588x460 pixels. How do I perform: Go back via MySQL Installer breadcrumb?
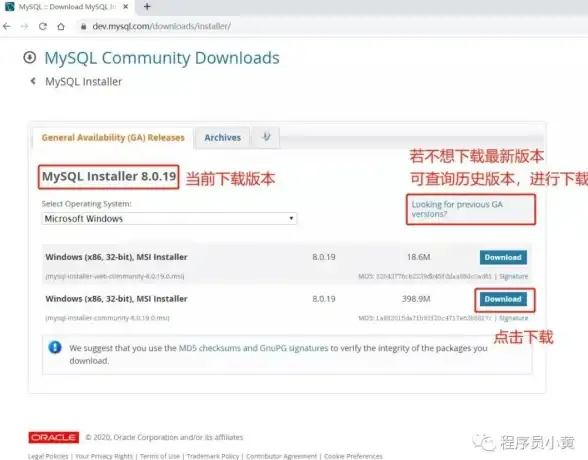(x=84, y=82)
